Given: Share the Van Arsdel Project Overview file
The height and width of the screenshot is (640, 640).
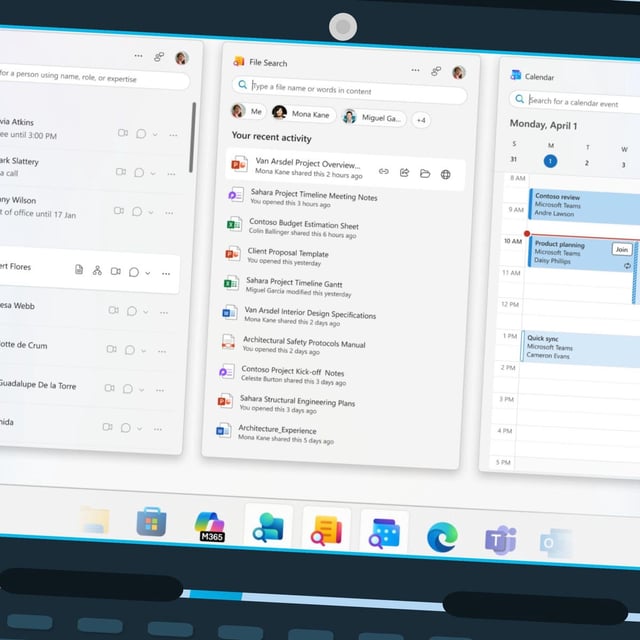Looking at the screenshot, I should coord(404,173).
